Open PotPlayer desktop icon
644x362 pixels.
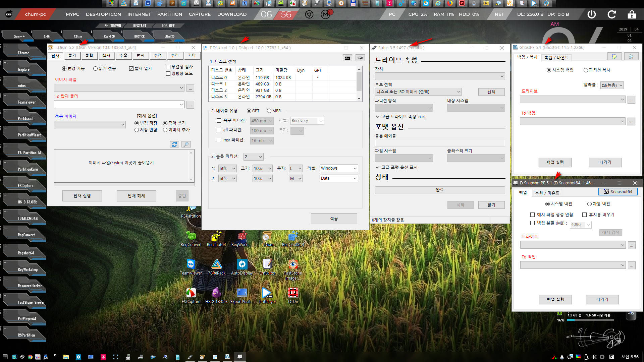click(x=267, y=295)
